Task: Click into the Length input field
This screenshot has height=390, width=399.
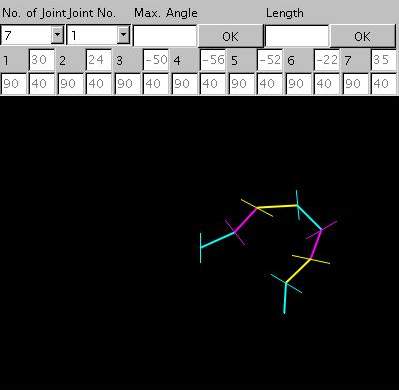Action: click(297, 36)
